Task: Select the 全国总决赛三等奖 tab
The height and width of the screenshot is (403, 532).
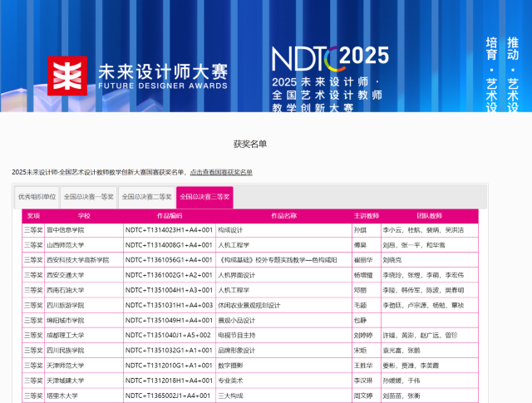Action: 204,197
